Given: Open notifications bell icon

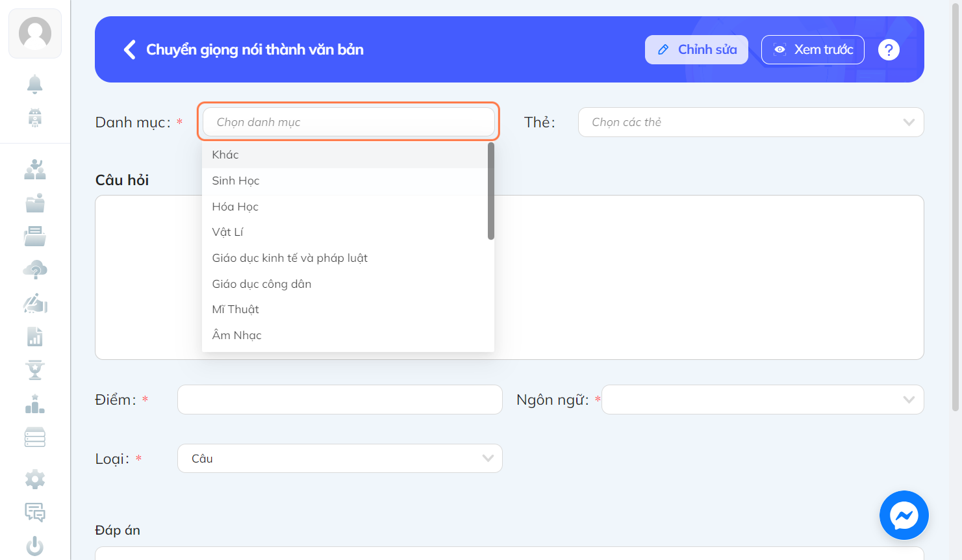Looking at the screenshot, I should [35, 84].
